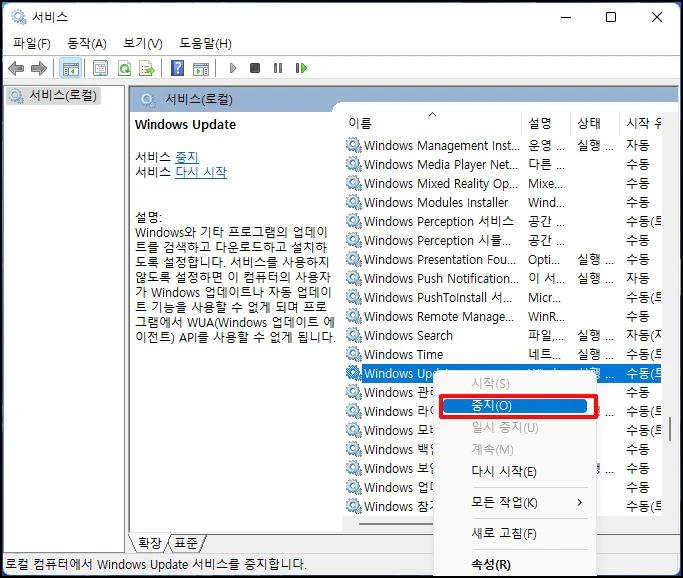Select the Windows Time service name

click(403, 355)
